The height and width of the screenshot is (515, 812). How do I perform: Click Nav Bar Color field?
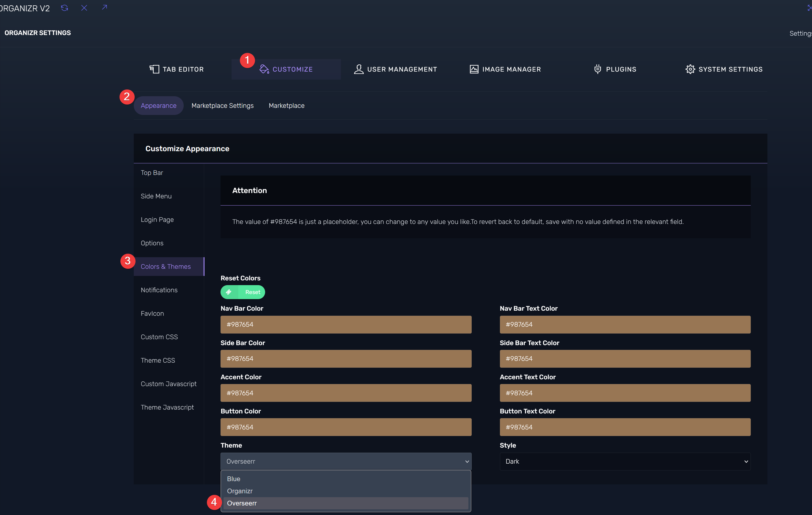[x=346, y=325]
